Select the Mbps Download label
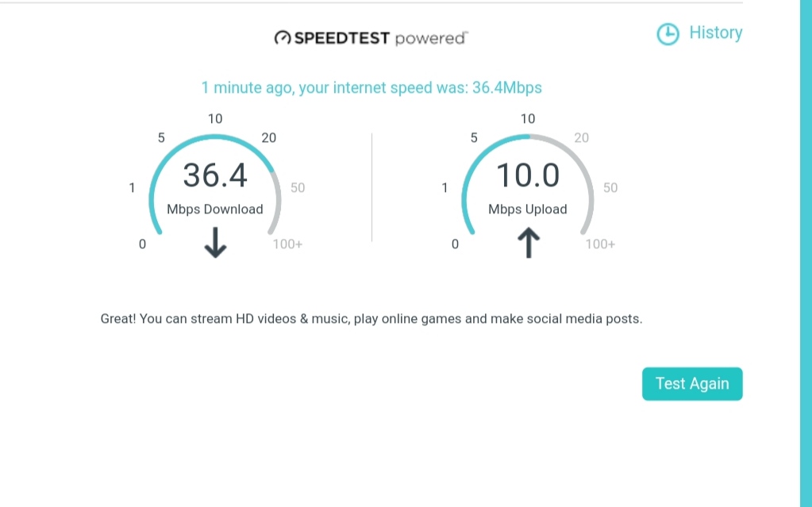812x507 pixels. tap(214, 209)
